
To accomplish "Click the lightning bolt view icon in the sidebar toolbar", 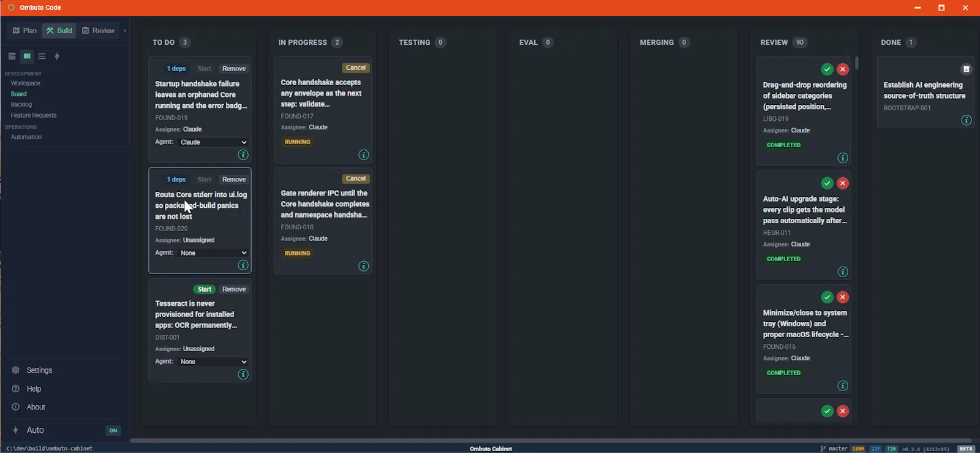I will (x=57, y=56).
